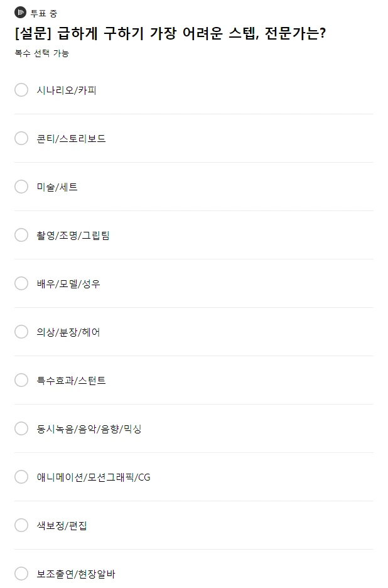388x588 pixels.
Task: Select the 보조출연/현장알바 option circle
Action: (x=21, y=574)
